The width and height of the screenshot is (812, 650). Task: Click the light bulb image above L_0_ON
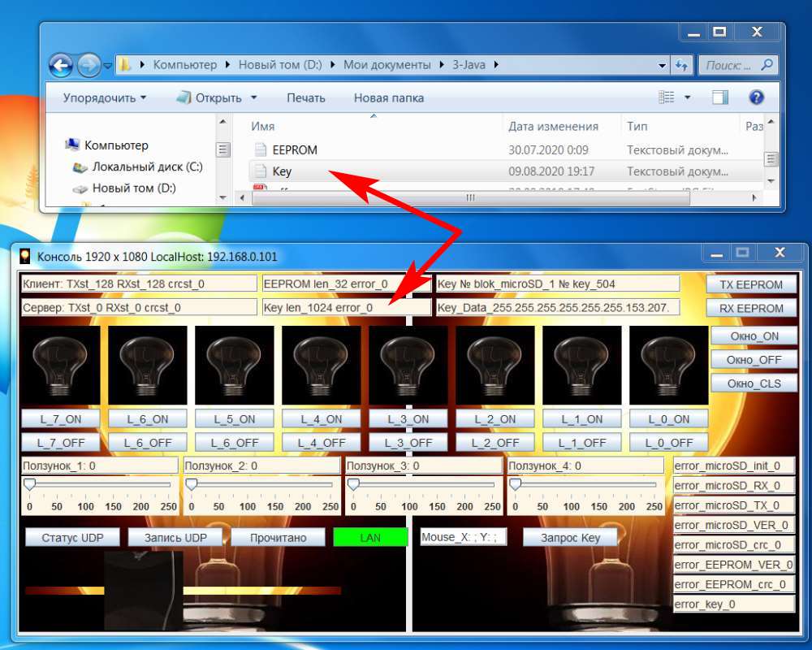pyautogui.click(x=669, y=365)
